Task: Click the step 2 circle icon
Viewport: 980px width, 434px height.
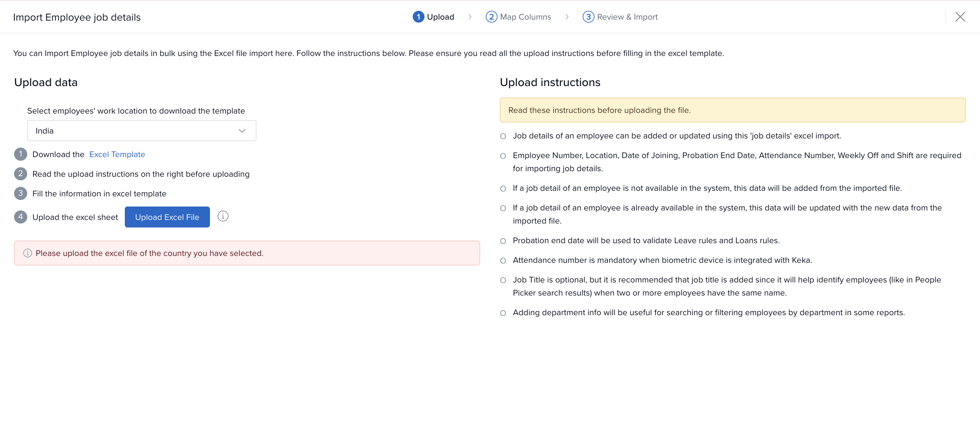Action: point(491,17)
